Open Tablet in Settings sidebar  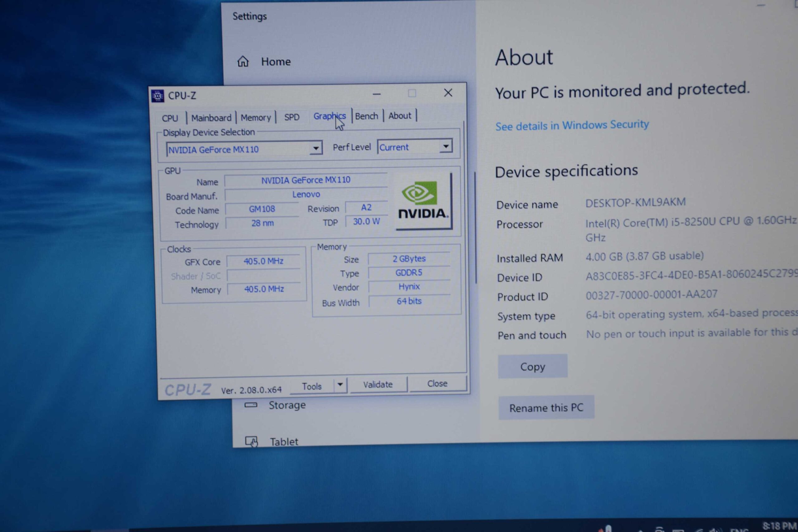point(284,441)
